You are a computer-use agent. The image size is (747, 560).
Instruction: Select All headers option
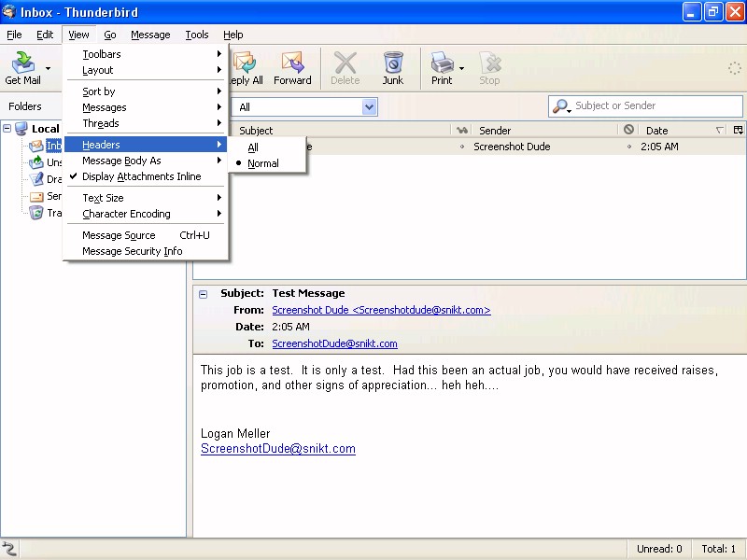(x=268, y=147)
